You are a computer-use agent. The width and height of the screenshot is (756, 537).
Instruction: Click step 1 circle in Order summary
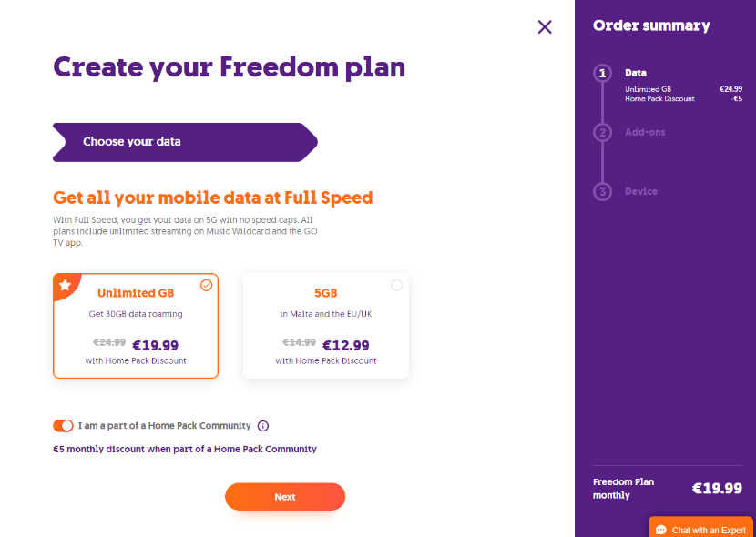coord(602,74)
